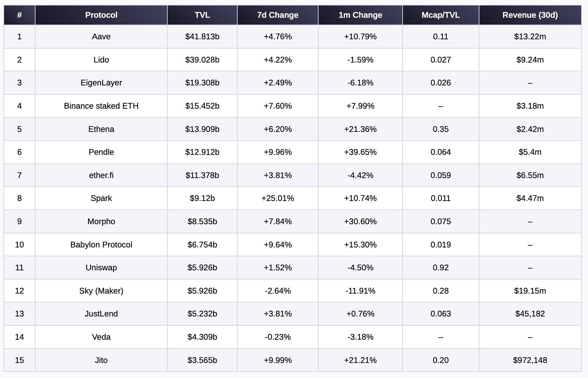Image resolution: width=588 pixels, height=378 pixels.
Task: Click the # rank column header
Action: (19, 15)
